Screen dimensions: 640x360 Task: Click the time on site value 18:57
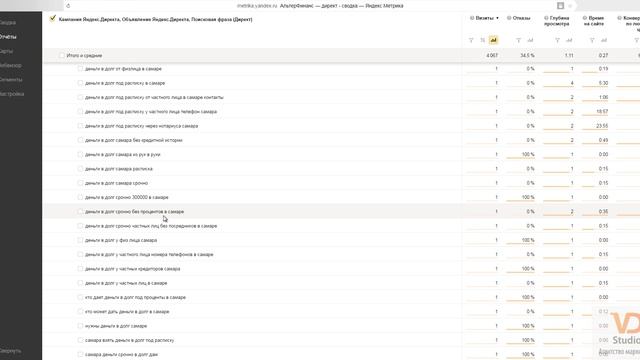(602, 111)
